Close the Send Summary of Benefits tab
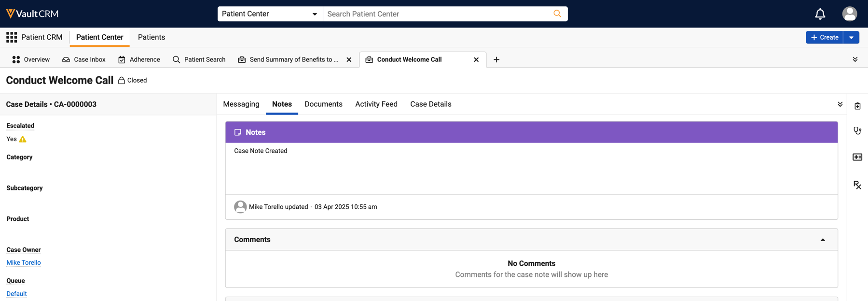Viewport: 868px width, 301px height. pos(349,59)
